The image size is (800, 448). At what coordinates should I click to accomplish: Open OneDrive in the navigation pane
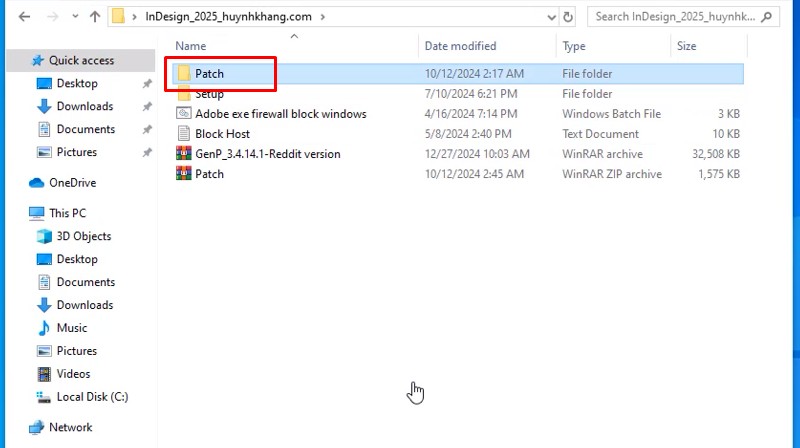pyautogui.click(x=72, y=183)
